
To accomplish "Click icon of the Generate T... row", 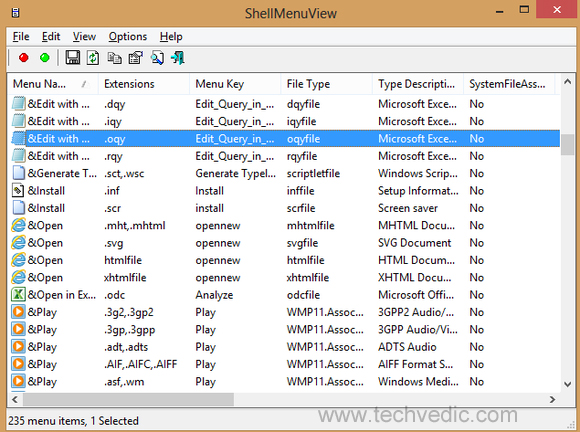I will pyautogui.click(x=18, y=173).
